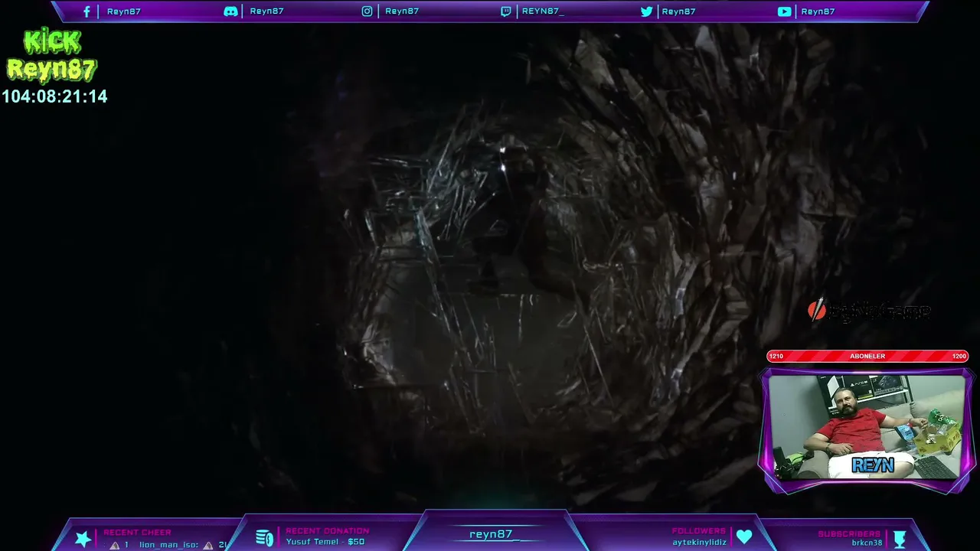Click the Reyn87 name next to Discord

point(266,11)
